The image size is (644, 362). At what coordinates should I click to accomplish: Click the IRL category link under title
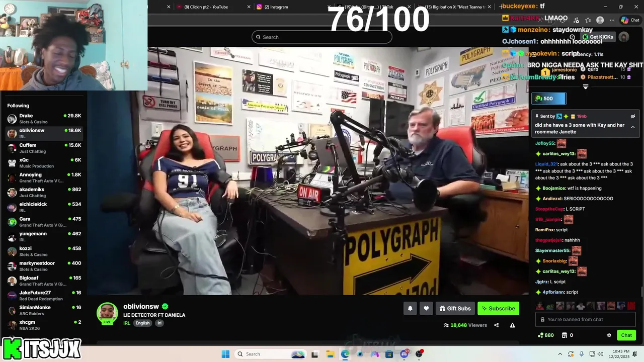click(x=127, y=323)
